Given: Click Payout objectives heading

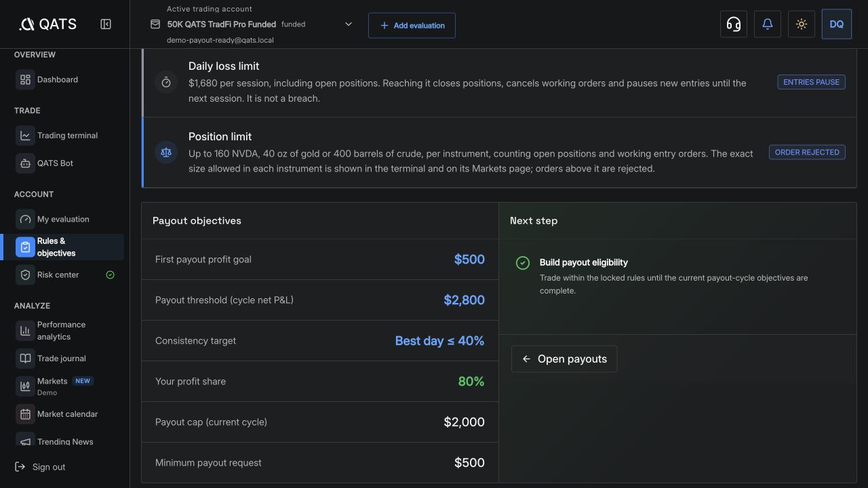Looking at the screenshot, I should [x=197, y=221].
